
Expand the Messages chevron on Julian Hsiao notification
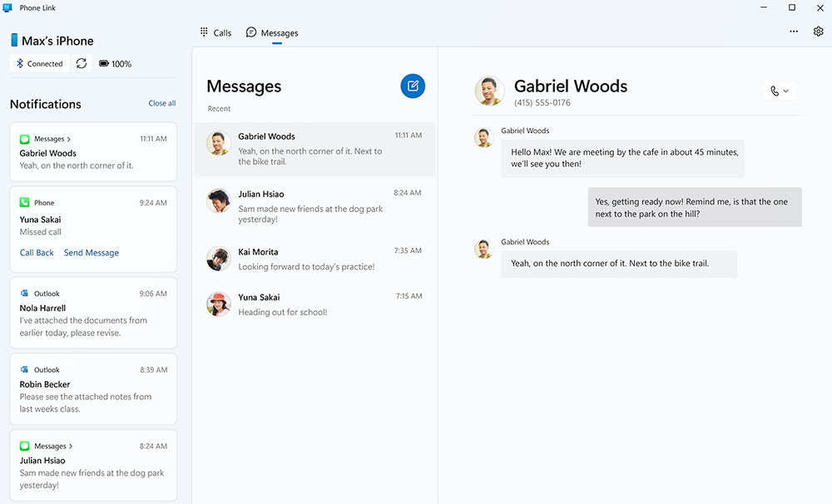pyautogui.click(x=69, y=446)
